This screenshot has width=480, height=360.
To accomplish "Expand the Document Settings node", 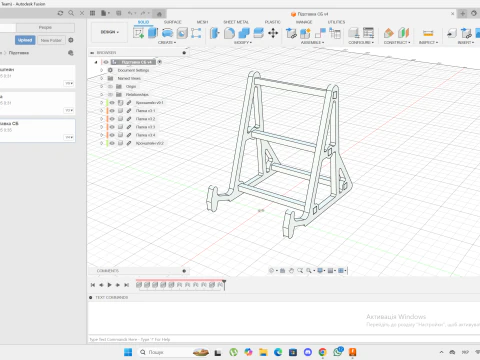I will click(102, 70).
